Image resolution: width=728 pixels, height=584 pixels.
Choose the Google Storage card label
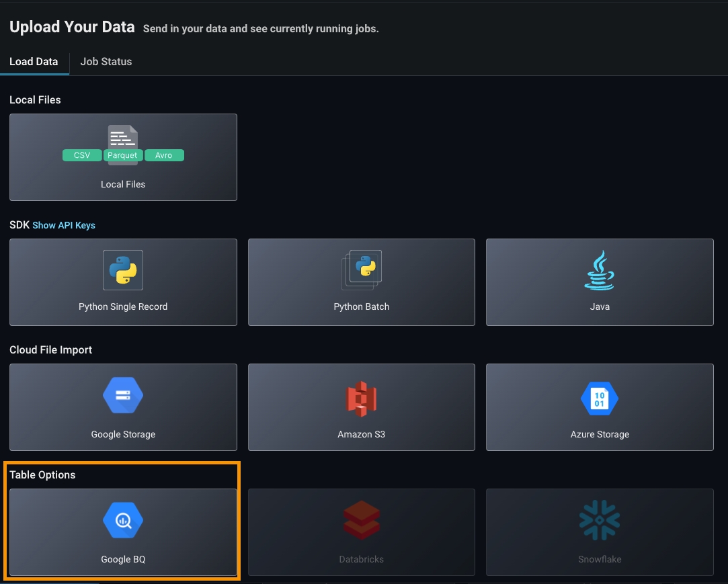[123, 435]
